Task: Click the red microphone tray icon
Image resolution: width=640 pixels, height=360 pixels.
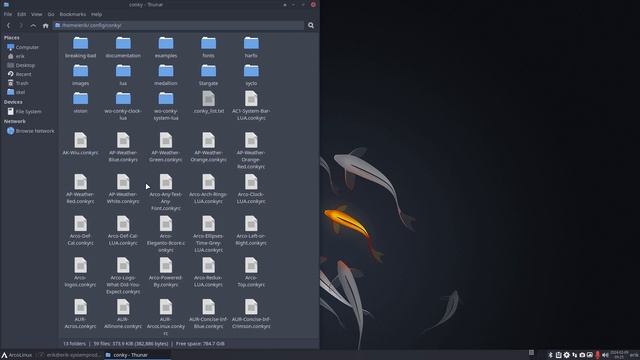Action: click(x=598, y=355)
